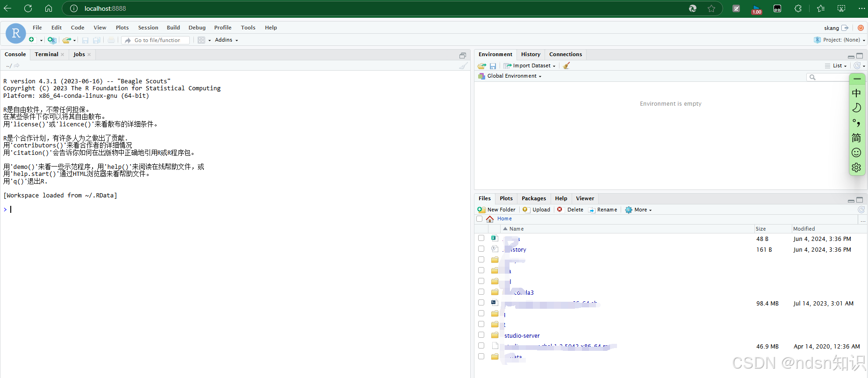Open the Session menu
This screenshot has width=868, height=378.
click(148, 28)
